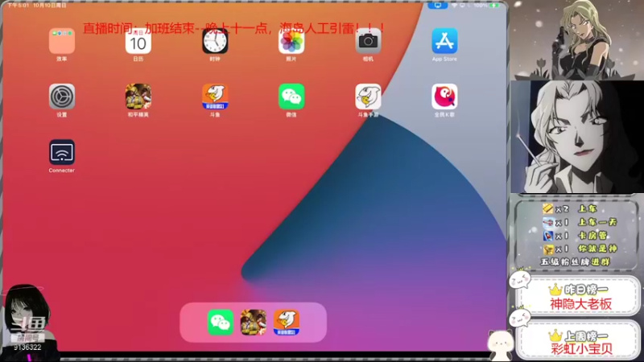This screenshot has height=362, width=644.
Task: Open the Settings app
Action: 62,97
